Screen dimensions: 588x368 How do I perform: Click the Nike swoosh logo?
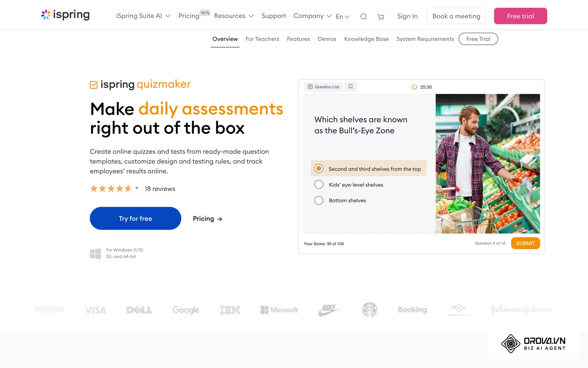point(329,310)
